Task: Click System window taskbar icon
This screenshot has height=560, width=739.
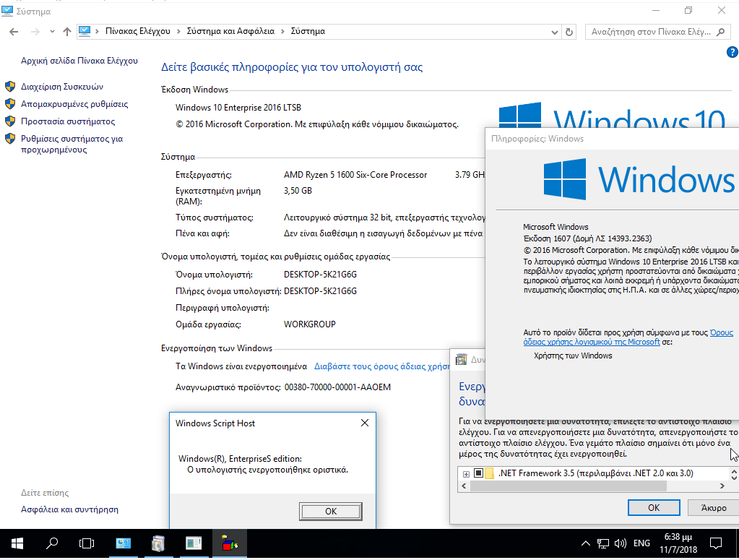Action: point(124,543)
